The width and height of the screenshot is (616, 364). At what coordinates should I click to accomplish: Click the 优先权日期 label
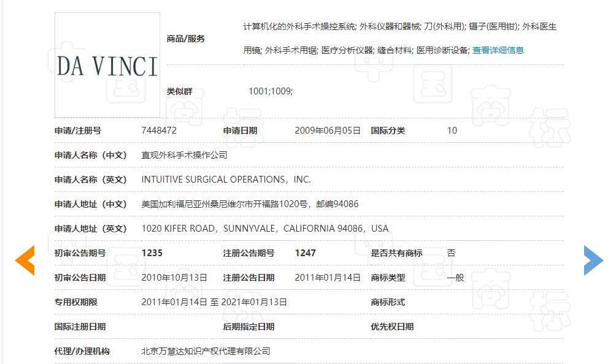click(x=392, y=327)
